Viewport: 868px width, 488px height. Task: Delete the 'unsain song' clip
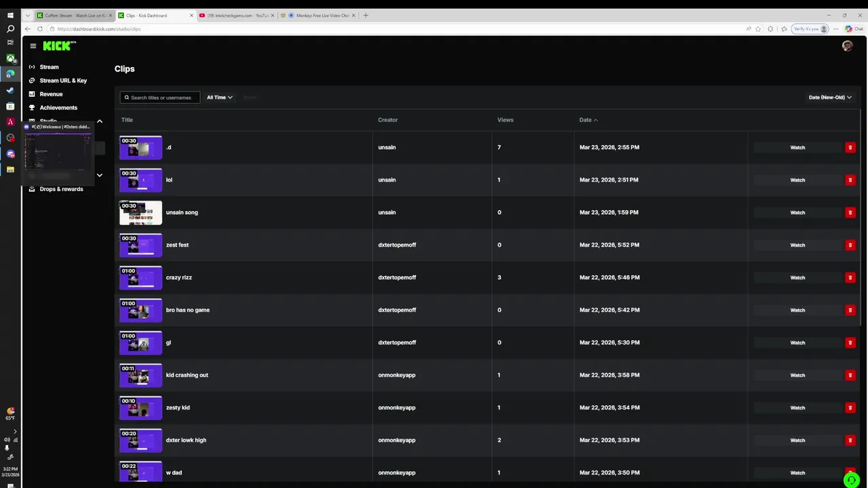(x=850, y=212)
